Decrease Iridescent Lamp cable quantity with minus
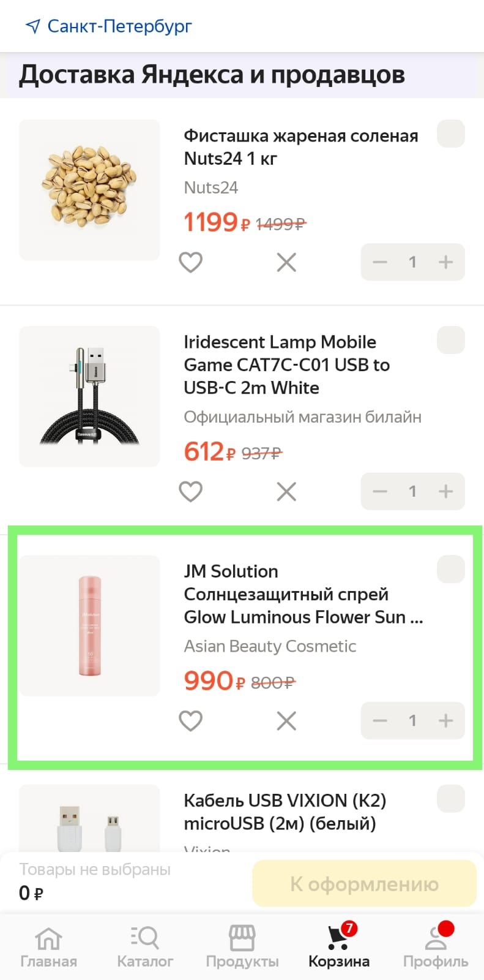Image resolution: width=484 pixels, height=980 pixels. (380, 491)
